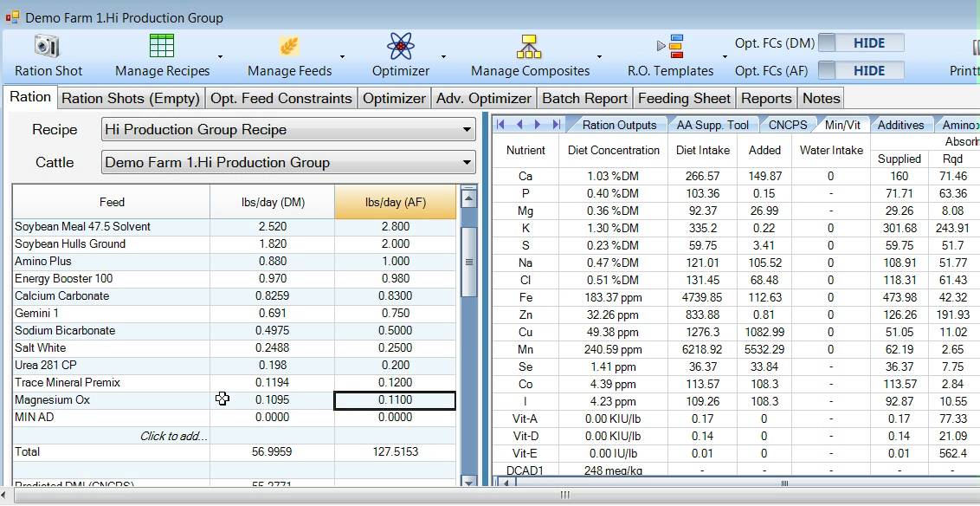Click Fe concentration 183.37 ppm cell
The width and height of the screenshot is (980, 506).
(613, 297)
